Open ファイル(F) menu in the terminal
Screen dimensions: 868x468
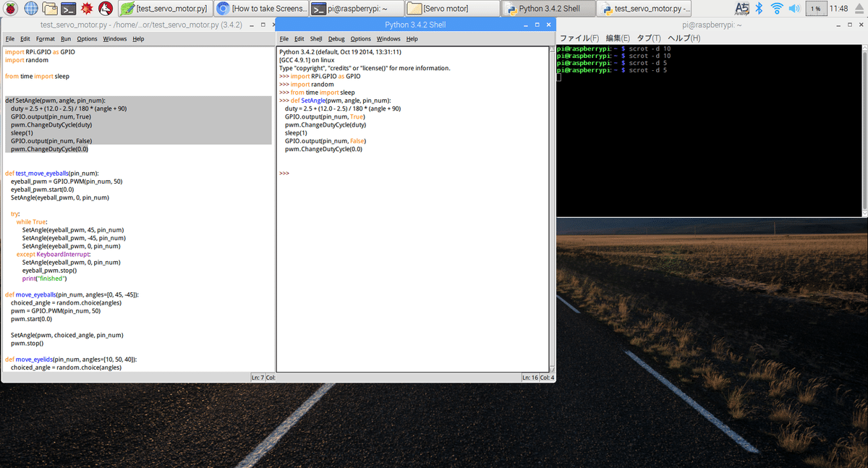pyautogui.click(x=579, y=38)
